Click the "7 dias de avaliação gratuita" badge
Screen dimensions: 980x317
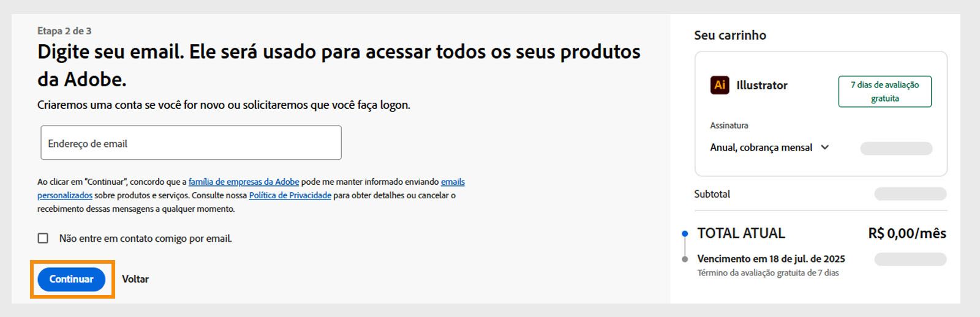click(884, 92)
